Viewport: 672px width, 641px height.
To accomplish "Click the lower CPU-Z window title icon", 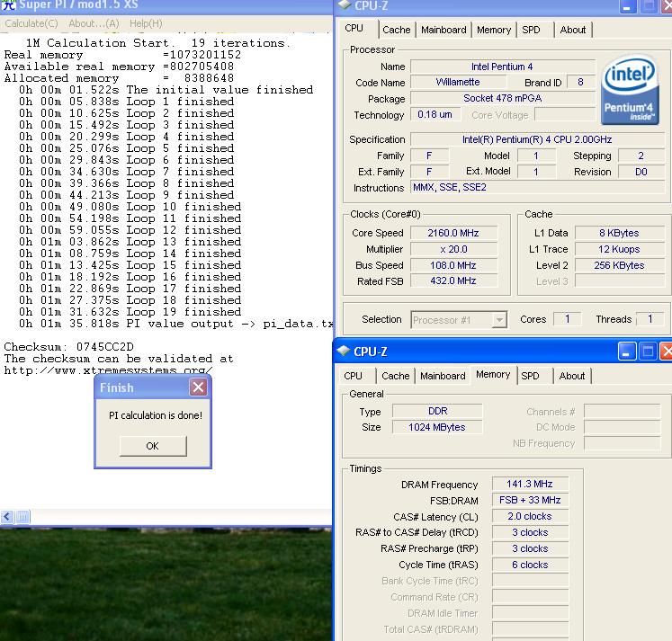I will click(x=344, y=351).
